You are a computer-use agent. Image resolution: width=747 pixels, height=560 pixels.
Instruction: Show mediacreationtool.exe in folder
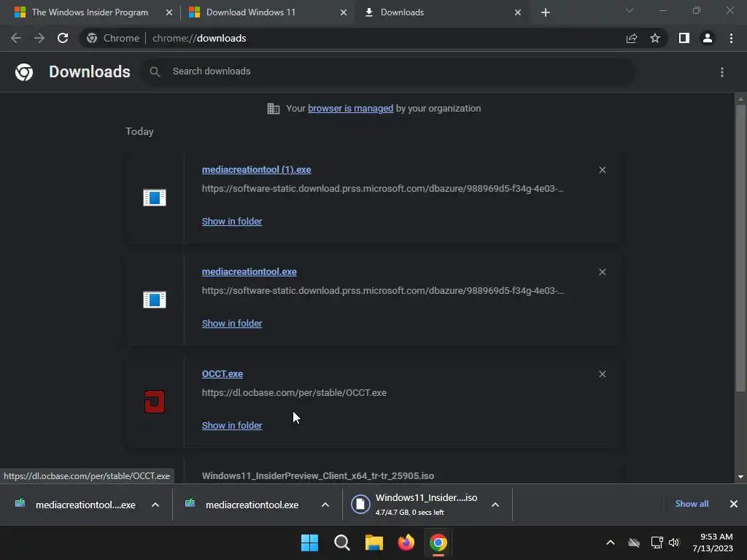[x=232, y=323]
